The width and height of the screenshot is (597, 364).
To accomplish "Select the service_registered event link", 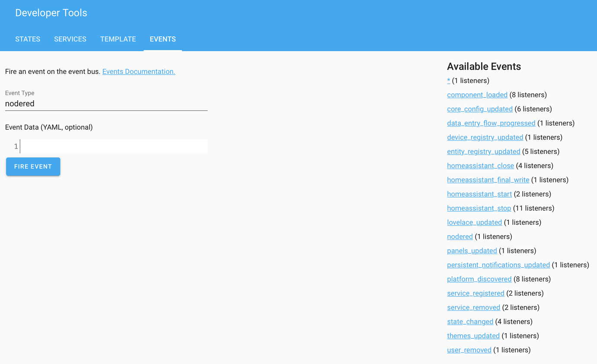I will [475, 293].
